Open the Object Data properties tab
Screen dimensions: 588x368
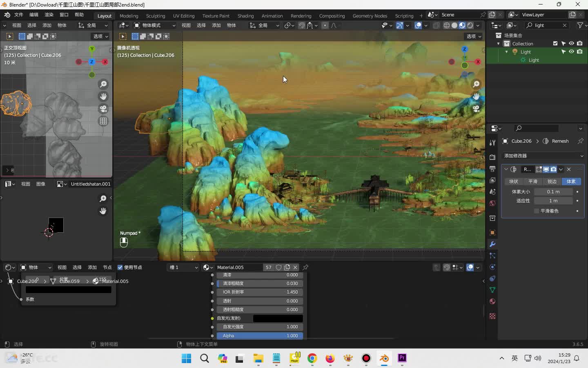pos(492,290)
